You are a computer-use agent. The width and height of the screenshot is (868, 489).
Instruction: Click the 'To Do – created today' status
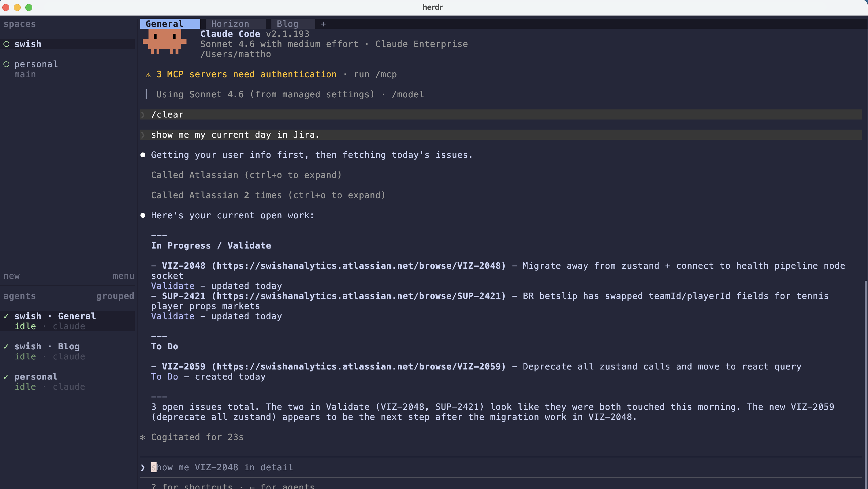tap(208, 376)
